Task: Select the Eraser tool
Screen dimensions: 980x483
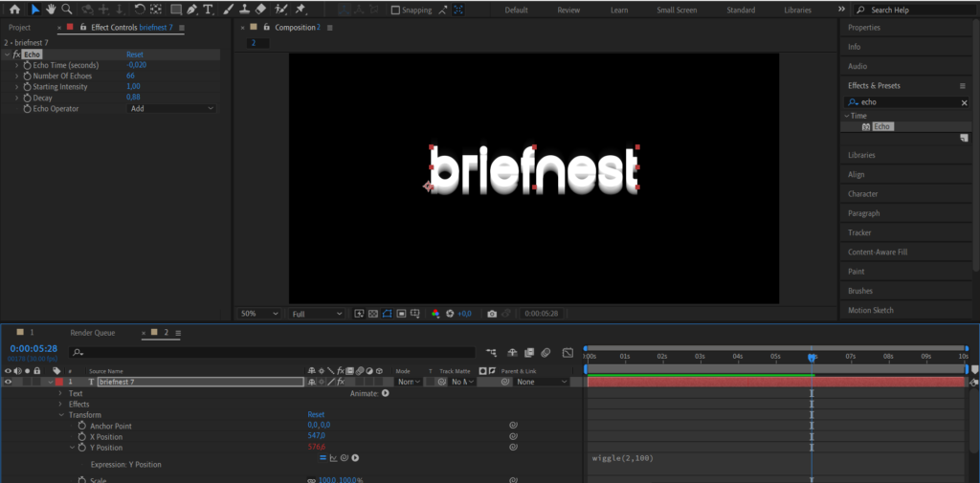Action: 261,10
